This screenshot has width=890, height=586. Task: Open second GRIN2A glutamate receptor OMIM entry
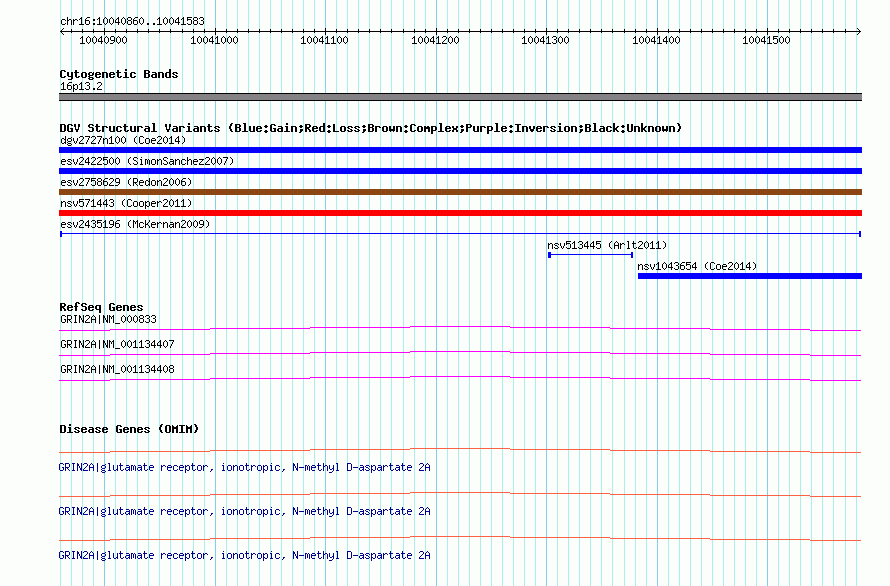pyautogui.click(x=245, y=512)
